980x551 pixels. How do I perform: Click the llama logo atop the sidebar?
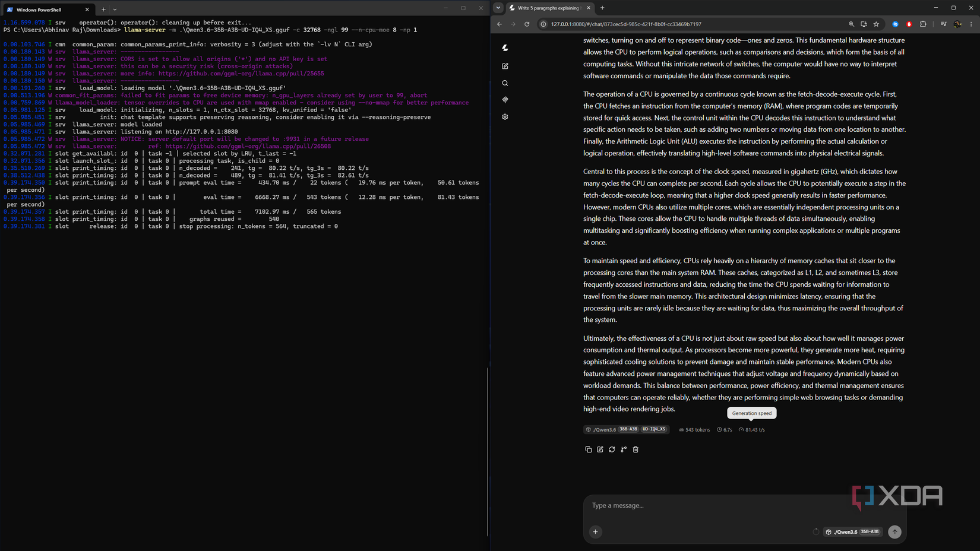point(505,47)
